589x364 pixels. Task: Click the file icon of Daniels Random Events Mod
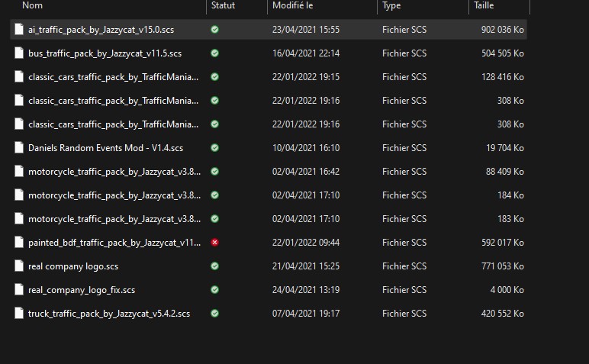click(x=19, y=147)
